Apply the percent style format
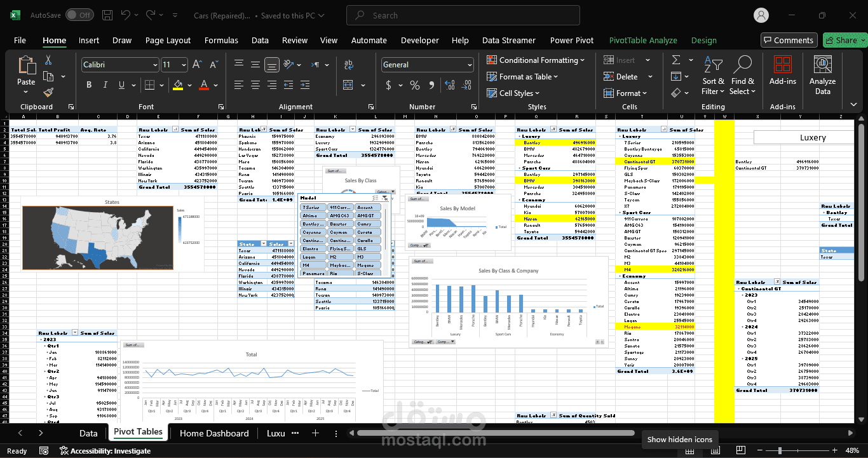 [x=415, y=85]
